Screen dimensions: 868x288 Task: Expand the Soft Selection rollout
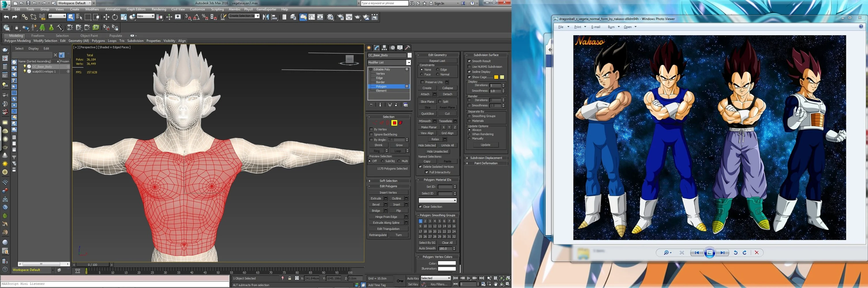pyautogui.click(x=388, y=181)
